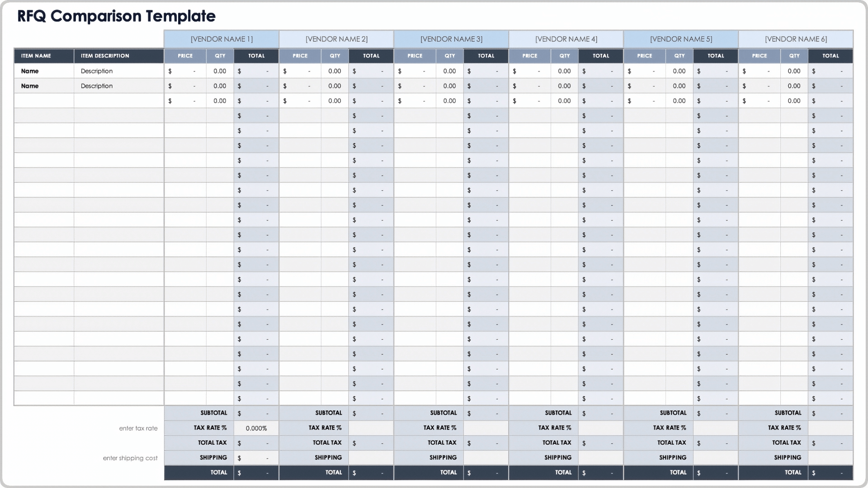Click the [VENDOR NAME 1] header cell
The image size is (868, 488).
222,39
